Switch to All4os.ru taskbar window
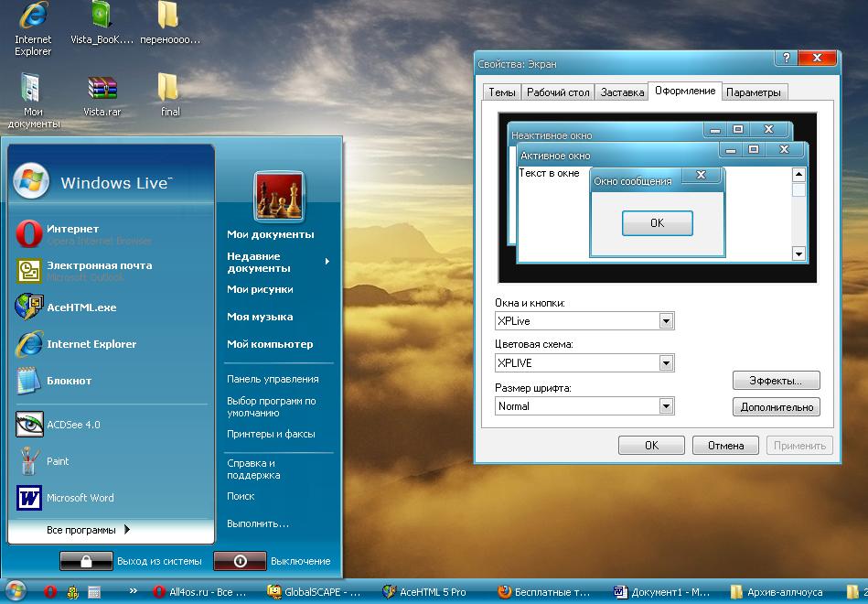 (x=199, y=592)
